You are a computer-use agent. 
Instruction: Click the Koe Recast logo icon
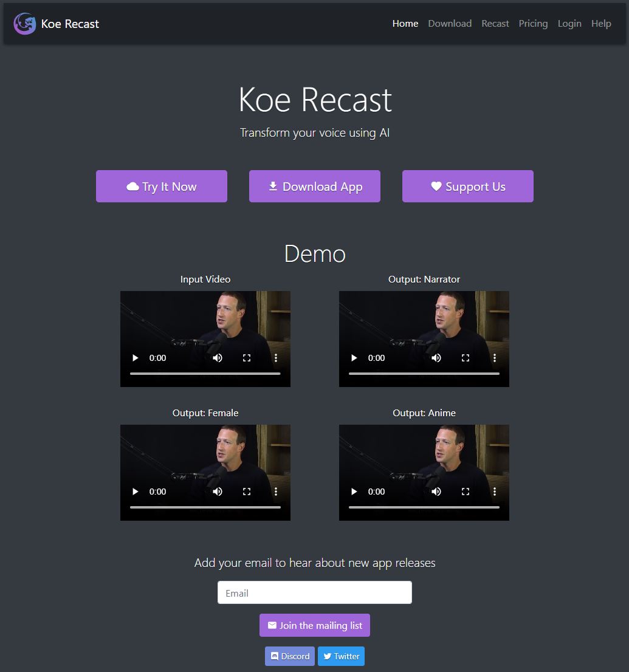[24, 24]
